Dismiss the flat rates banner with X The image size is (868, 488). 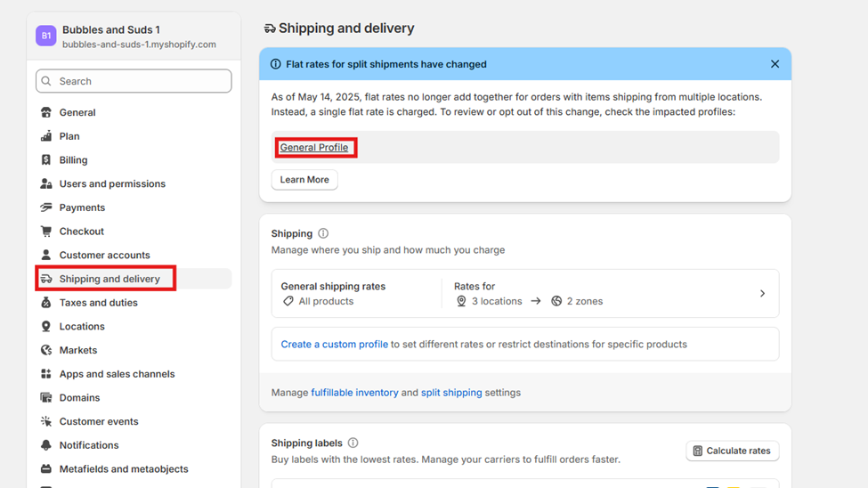(x=775, y=64)
